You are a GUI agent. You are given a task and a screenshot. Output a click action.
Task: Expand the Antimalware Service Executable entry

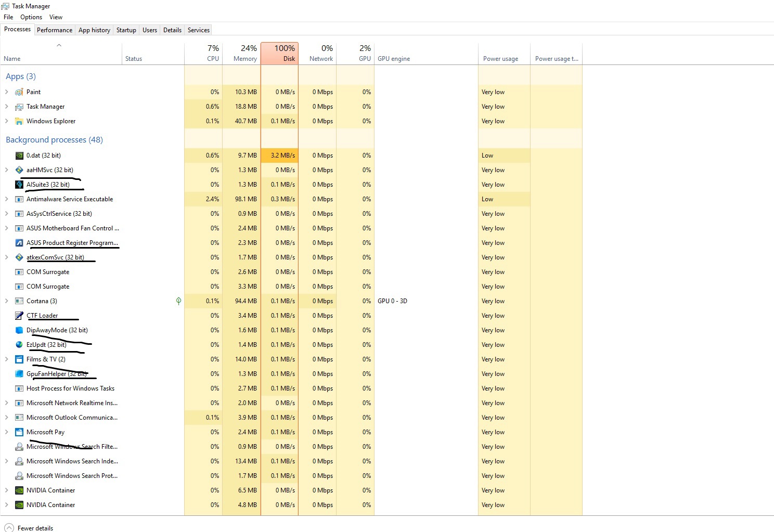pyautogui.click(x=6, y=199)
